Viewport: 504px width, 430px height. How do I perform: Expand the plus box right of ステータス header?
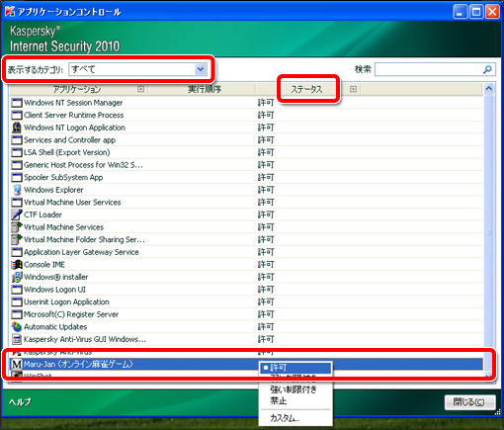tap(353, 89)
